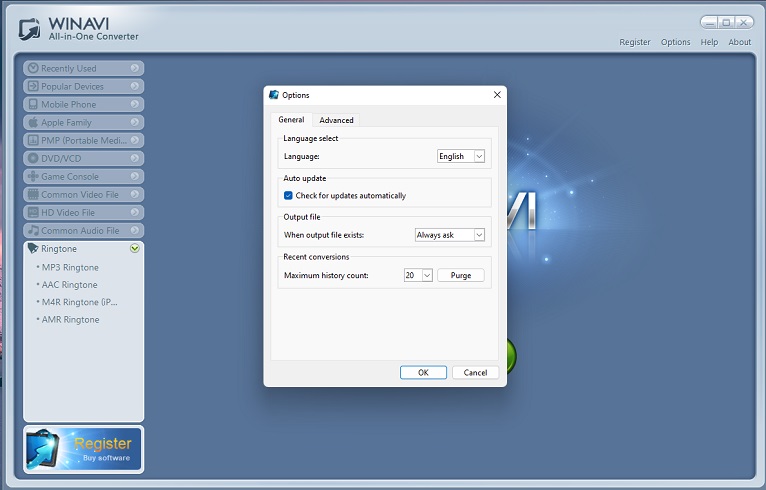Expand the DVD/VCD category arrow

[134, 158]
